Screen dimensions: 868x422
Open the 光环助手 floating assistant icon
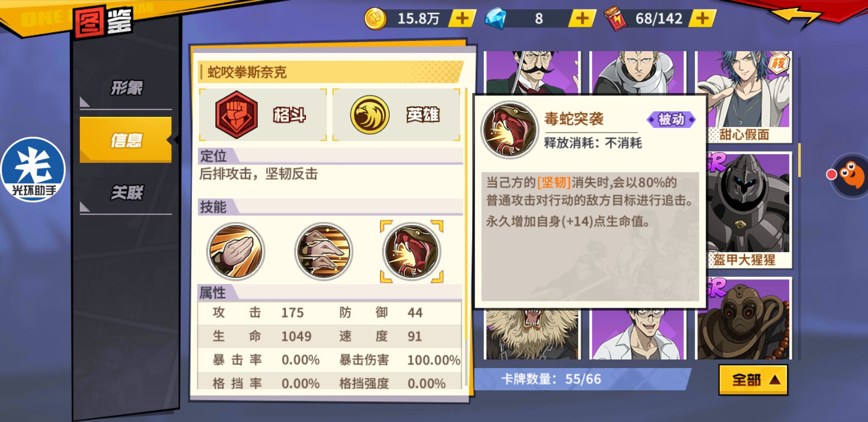click(x=33, y=169)
